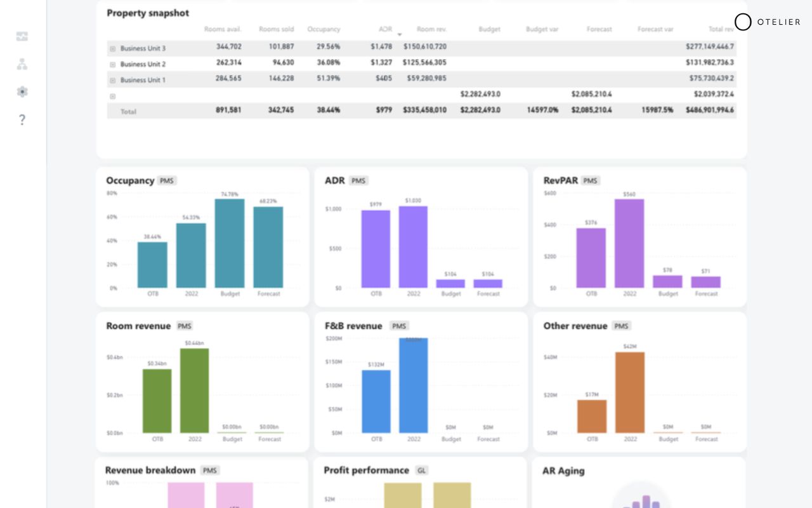Click the PMS tag beside Occupancy title

click(x=167, y=181)
